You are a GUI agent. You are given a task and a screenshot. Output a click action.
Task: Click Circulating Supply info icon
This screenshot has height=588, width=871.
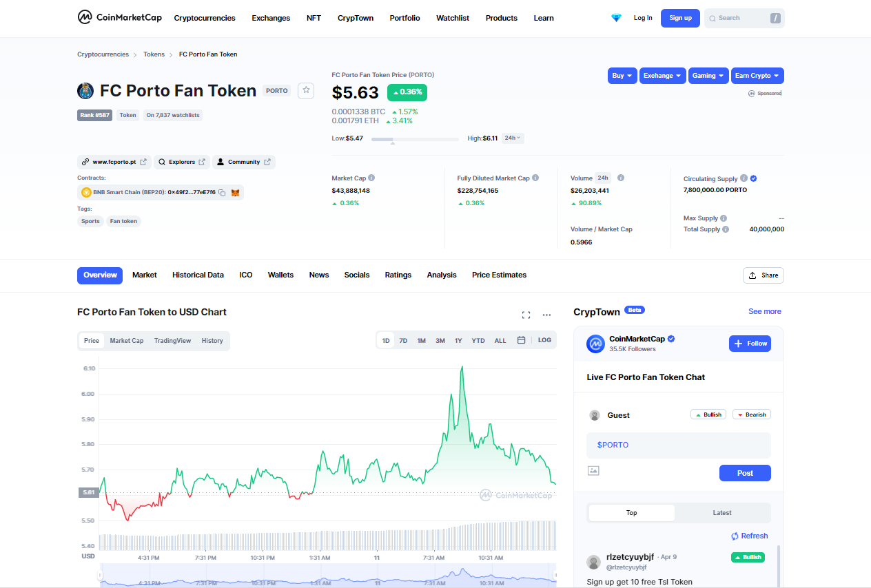744,178
